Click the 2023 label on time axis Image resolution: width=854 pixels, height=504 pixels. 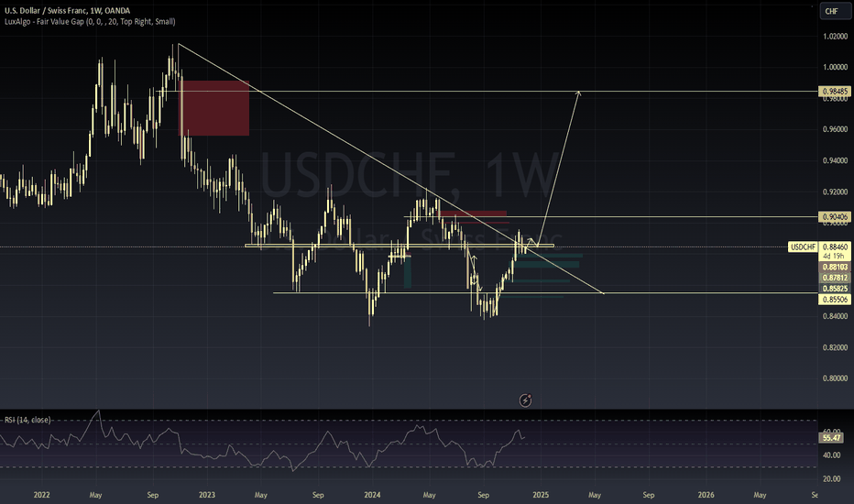(x=207, y=495)
